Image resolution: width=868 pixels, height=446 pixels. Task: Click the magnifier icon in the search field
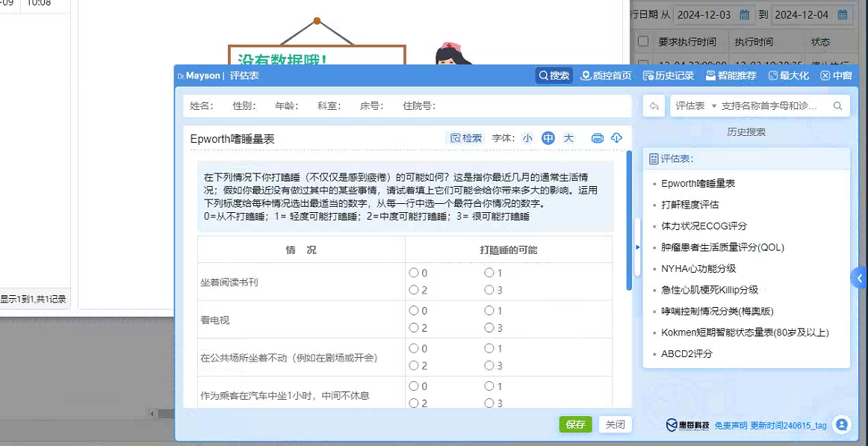tap(838, 105)
